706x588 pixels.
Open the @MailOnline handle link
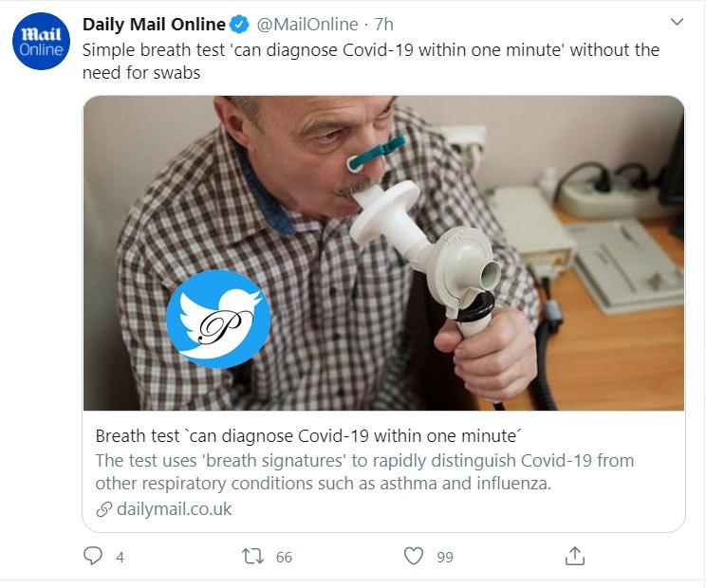click(x=307, y=24)
